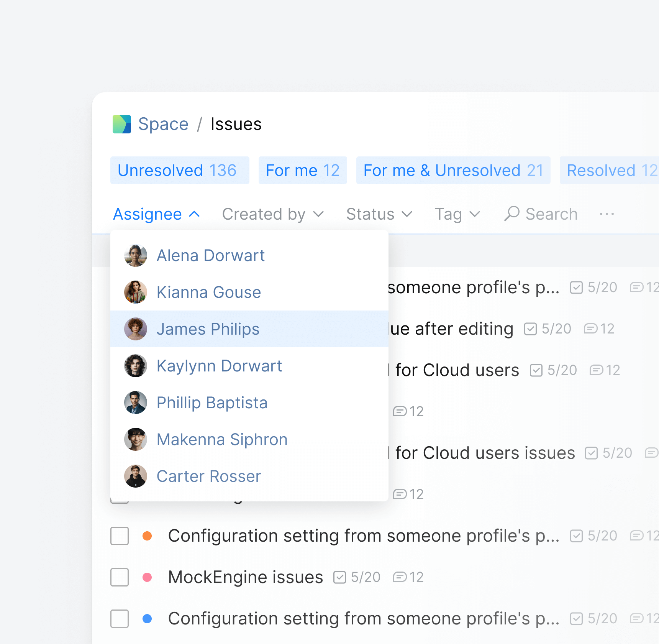659x644 pixels.
Task: Go to the Space breadcrumb link
Action: coord(163,124)
